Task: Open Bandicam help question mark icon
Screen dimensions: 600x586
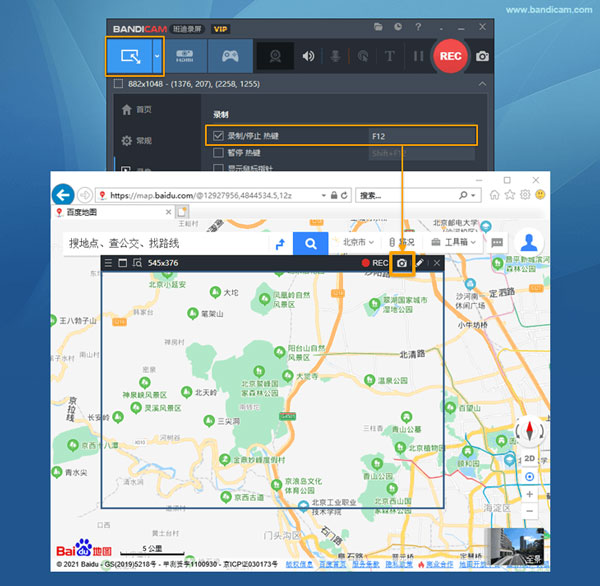Action: [418, 27]
